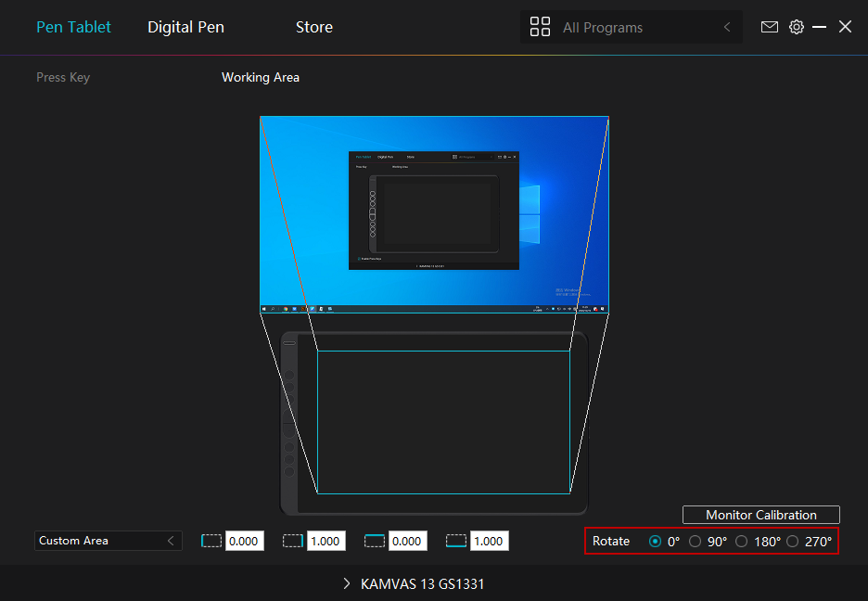Screen dimensions: 868x601
Task: Open the Custom Area dropdown
Action: (x=108, y=541)
